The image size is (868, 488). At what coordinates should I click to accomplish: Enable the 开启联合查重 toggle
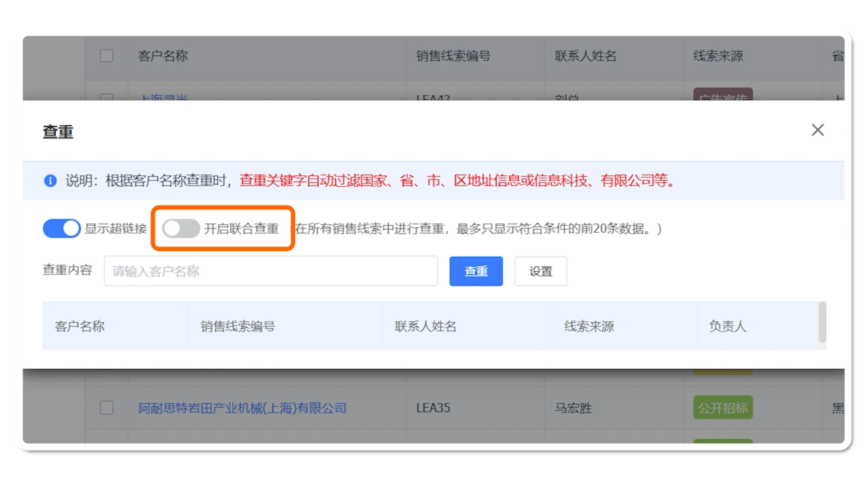pos(182,229)
